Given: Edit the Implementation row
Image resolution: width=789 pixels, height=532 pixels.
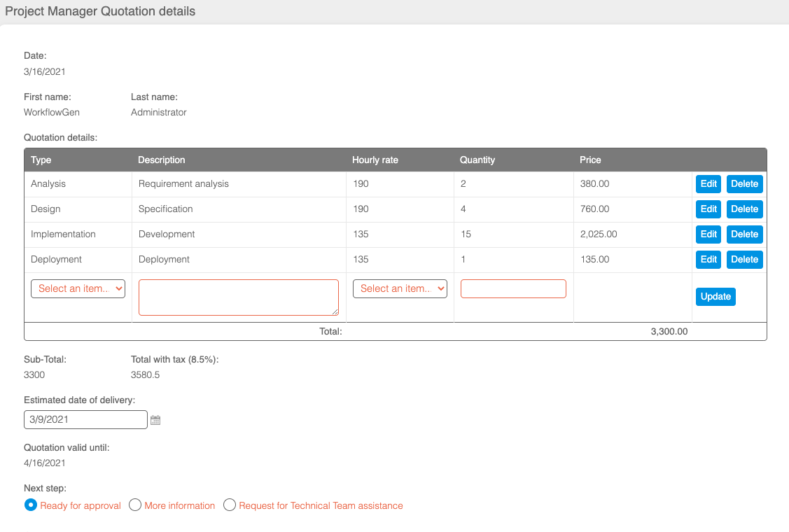Looking at the screenshot, I should click(708, 234).
